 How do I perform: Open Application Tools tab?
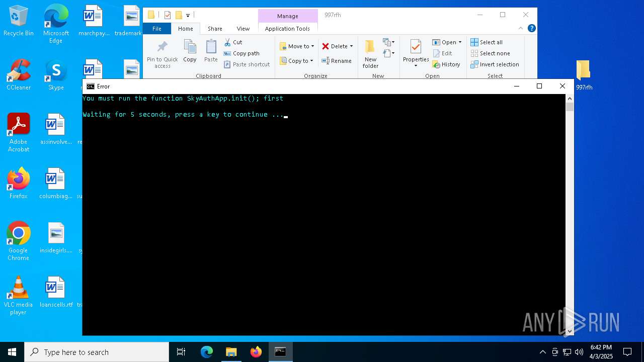[287, 29]
